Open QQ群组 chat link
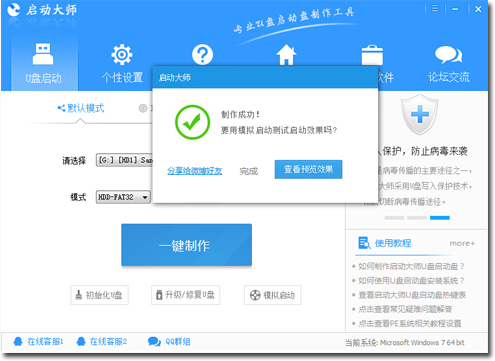This screenshot has height=361, width=495. point(169,342)
